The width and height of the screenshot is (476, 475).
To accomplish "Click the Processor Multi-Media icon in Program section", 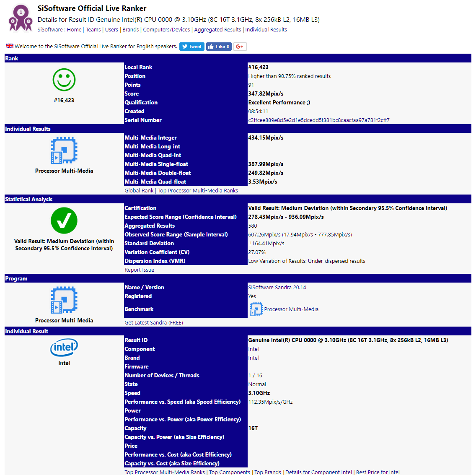I will [x=64, y=300].
